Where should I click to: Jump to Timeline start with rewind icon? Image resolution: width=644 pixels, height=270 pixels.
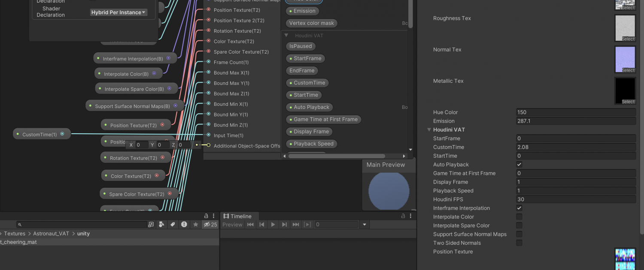[x=250, y=225]
